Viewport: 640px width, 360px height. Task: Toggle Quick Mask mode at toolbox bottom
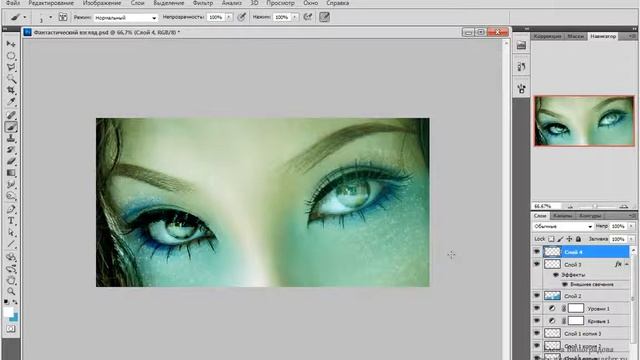(x=11, y=329)
